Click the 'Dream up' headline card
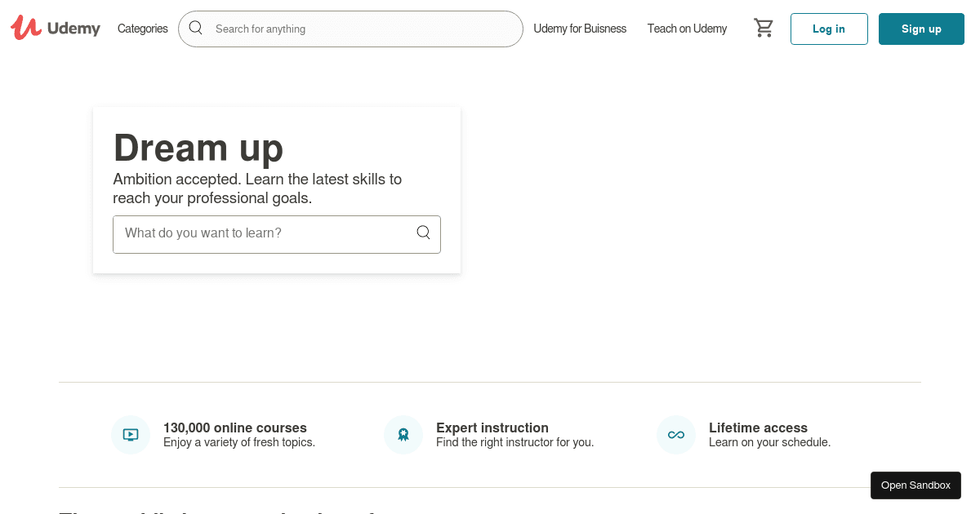980x514 pixels. (198, 148)
